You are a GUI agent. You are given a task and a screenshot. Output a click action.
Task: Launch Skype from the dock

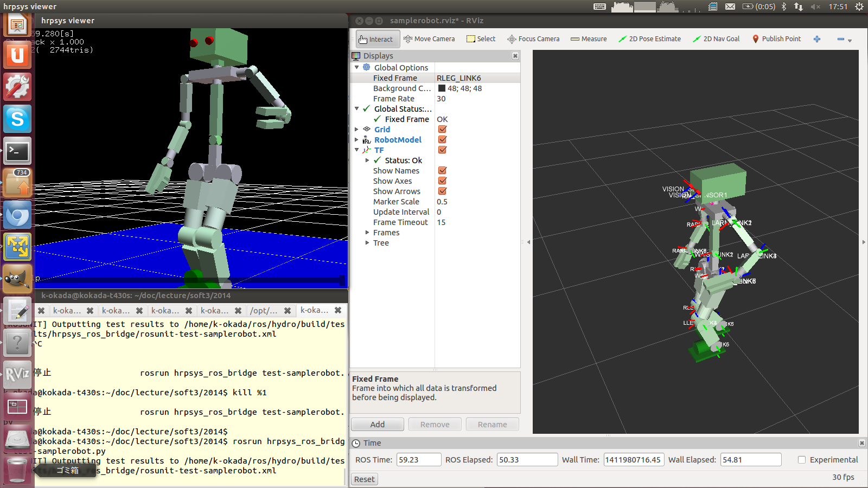click(17, 119)
